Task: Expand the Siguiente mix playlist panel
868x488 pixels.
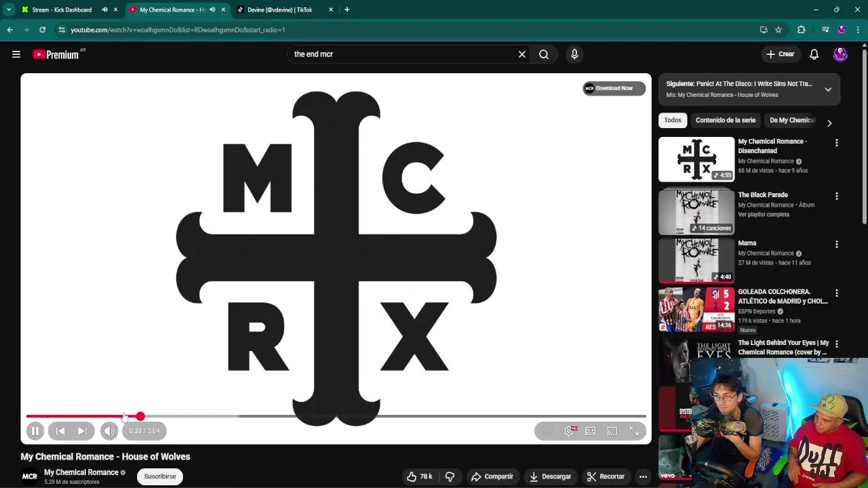Action: pyautogui.click(x=828, y=89)
